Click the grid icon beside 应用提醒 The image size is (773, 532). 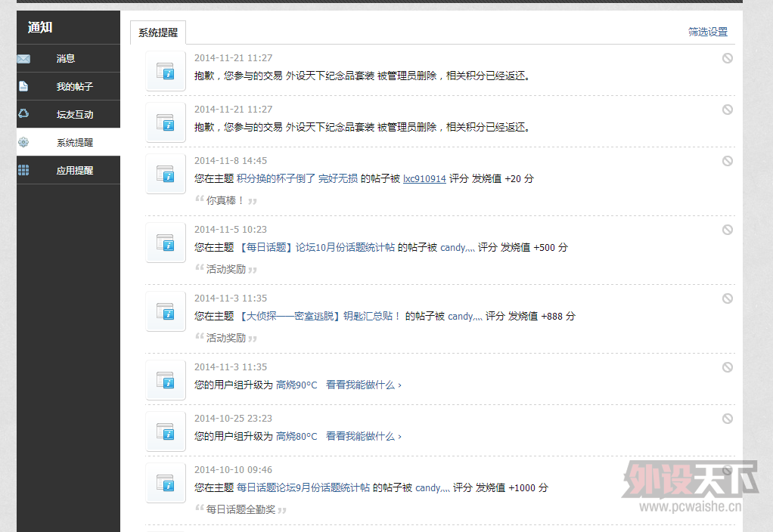point(23,170)
